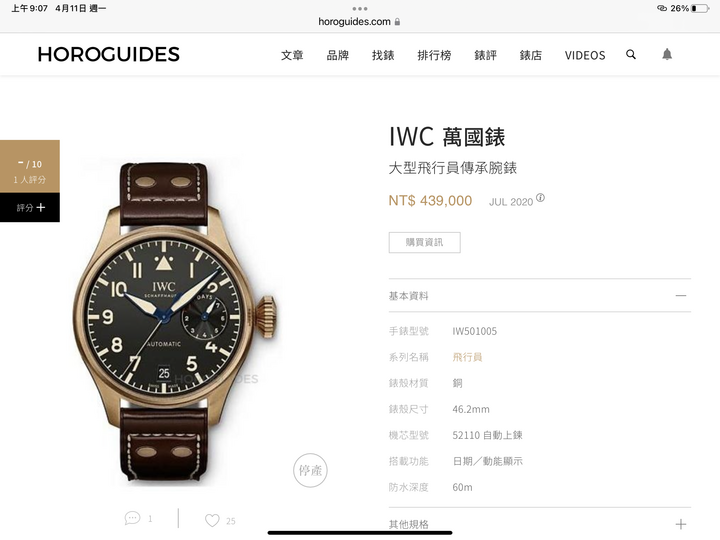Follow the 飛行員 series link

tap(467, 357)
